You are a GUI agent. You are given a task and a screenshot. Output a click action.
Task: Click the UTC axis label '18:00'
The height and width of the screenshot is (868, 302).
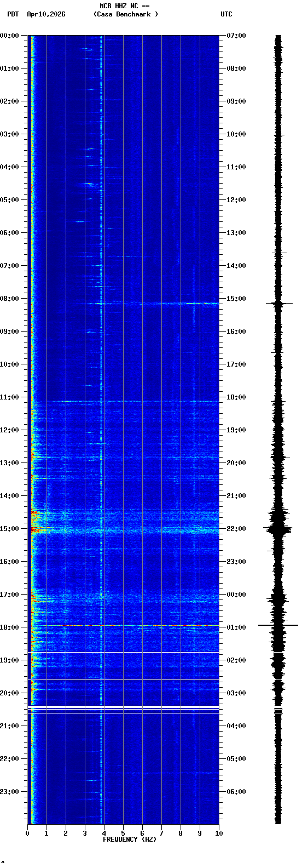coord(236,397)
